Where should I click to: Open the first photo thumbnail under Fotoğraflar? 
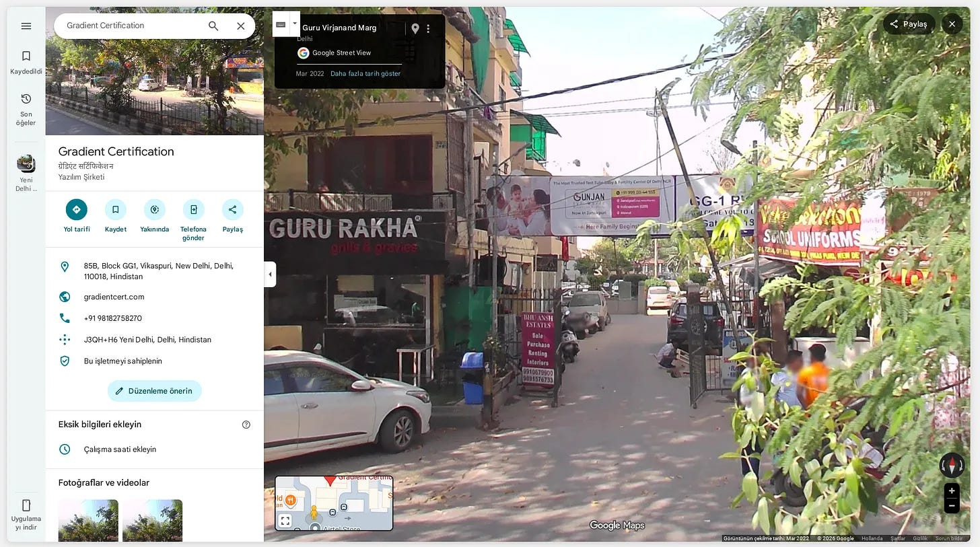click(88, 521)
